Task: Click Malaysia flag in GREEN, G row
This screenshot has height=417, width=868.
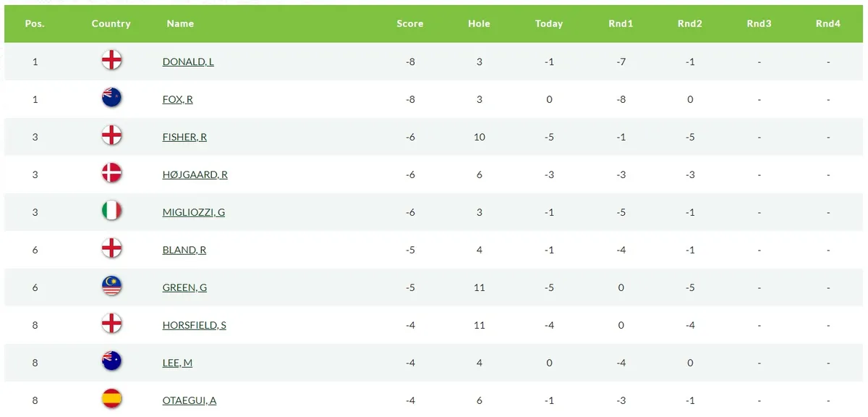Action: 111,286
